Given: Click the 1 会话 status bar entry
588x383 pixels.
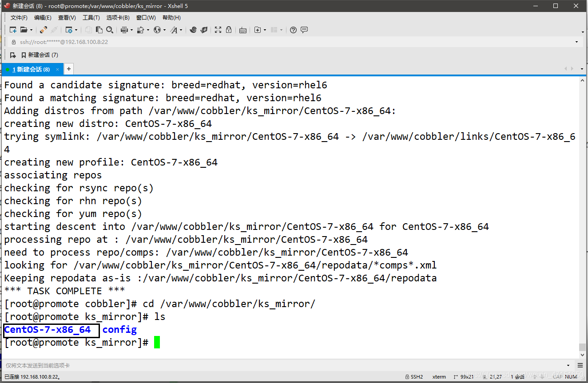Looking at the screenshot, I should [x=517, y=377].
